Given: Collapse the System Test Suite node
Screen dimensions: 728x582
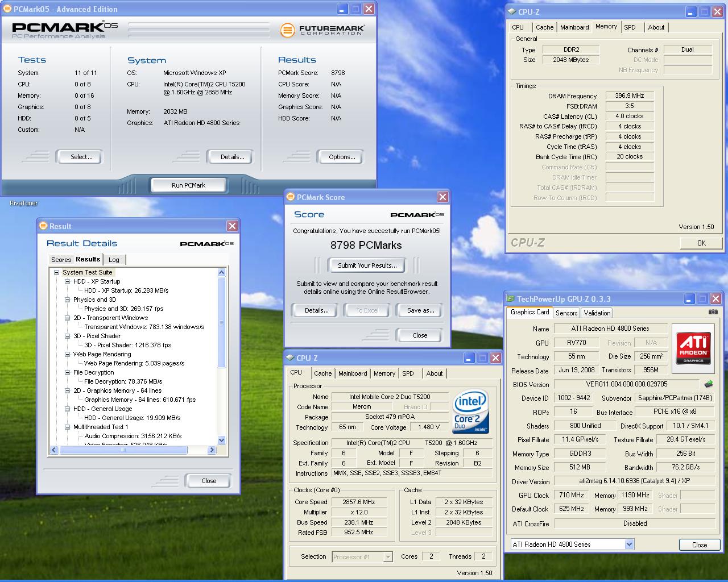Looking at the screenshot, I should click(57, 272).
